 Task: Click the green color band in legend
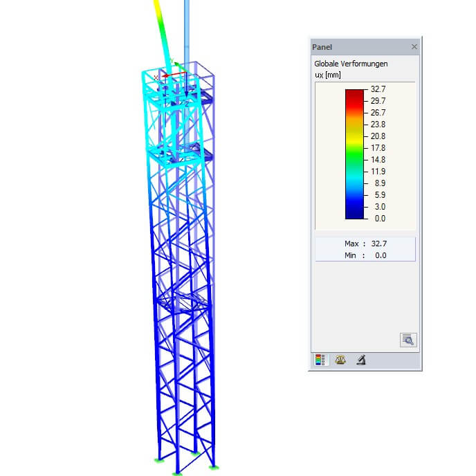[354, 160]
